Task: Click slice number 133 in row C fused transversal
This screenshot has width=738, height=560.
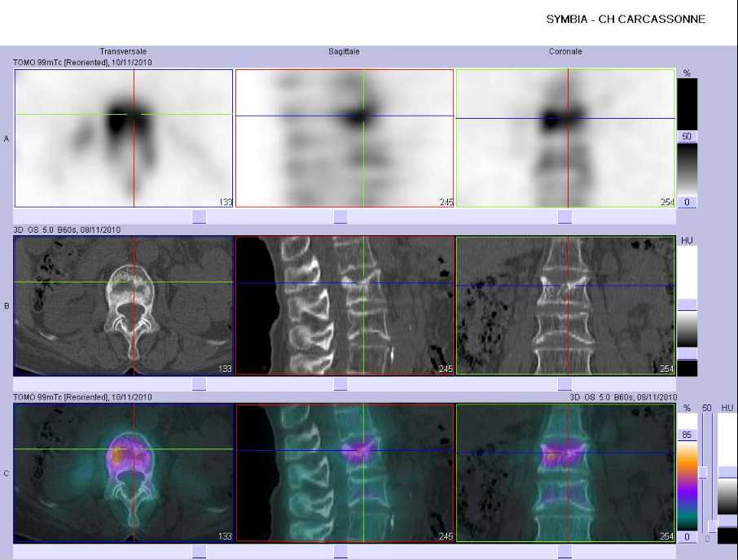Action: click(225, 536)
